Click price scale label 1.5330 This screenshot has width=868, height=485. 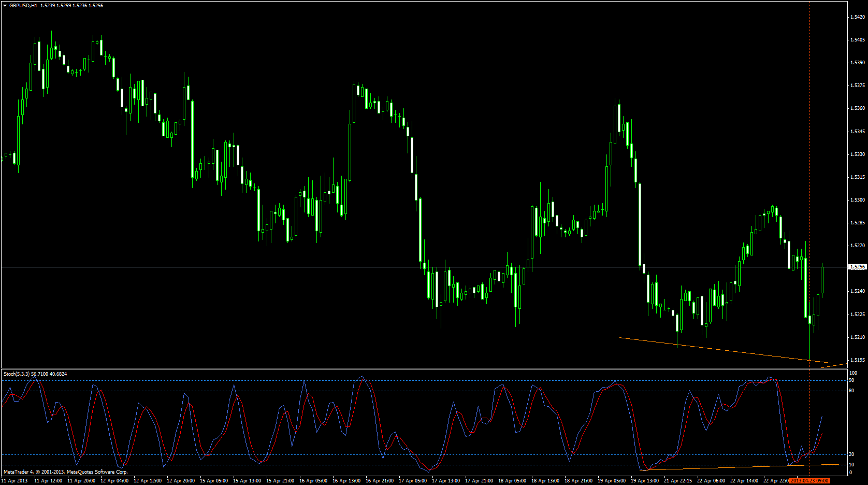pyautogui.click(x=858, y=154)
